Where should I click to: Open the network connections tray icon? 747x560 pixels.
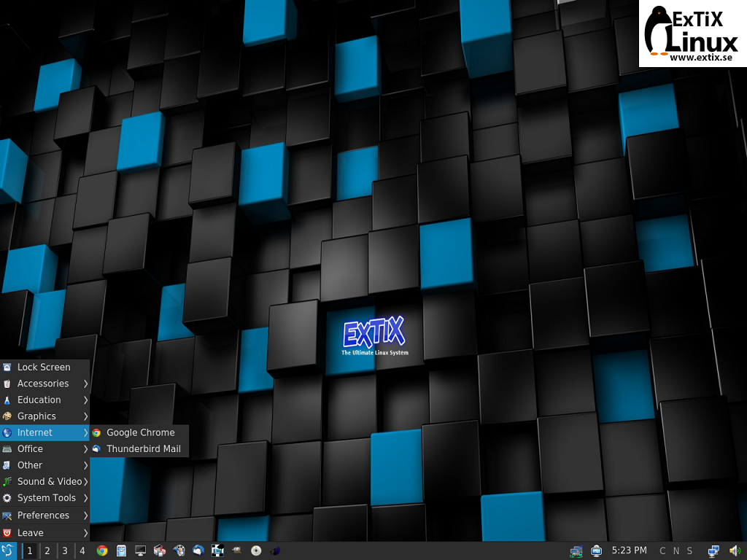pos(713,551)
